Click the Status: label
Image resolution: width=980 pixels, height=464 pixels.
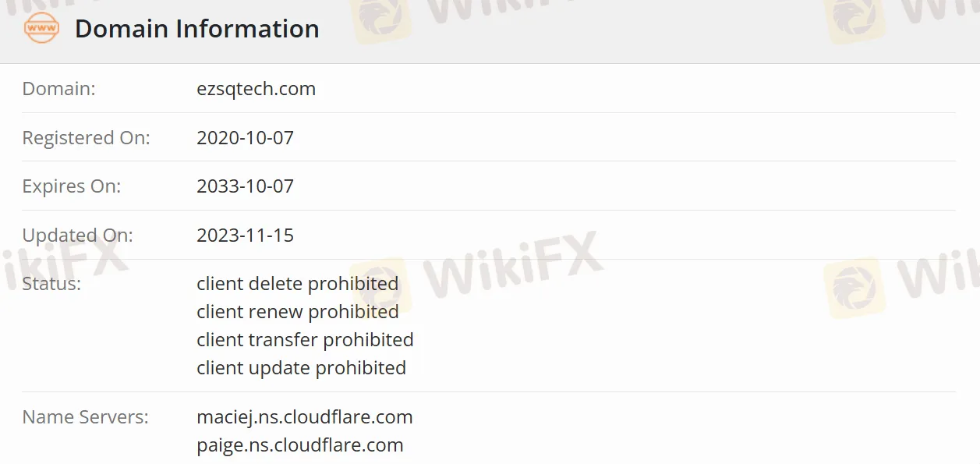[x=51, y=283]
